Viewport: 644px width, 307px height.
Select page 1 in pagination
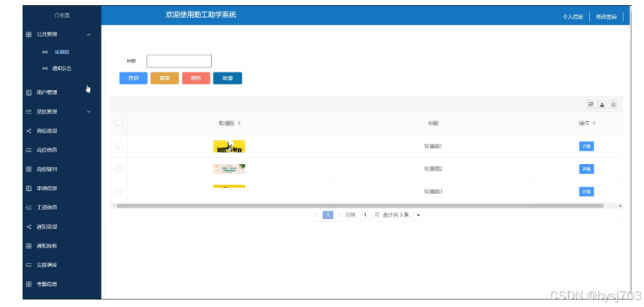(x=328, y=214)
